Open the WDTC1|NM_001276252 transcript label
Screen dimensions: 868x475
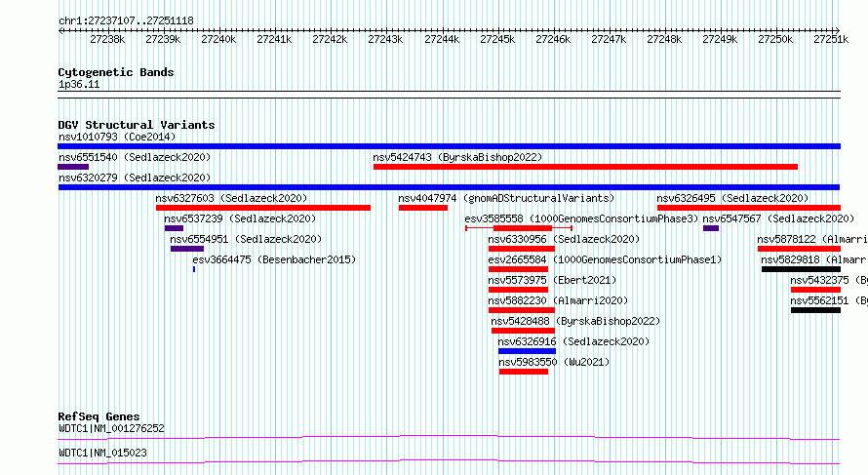112,428
